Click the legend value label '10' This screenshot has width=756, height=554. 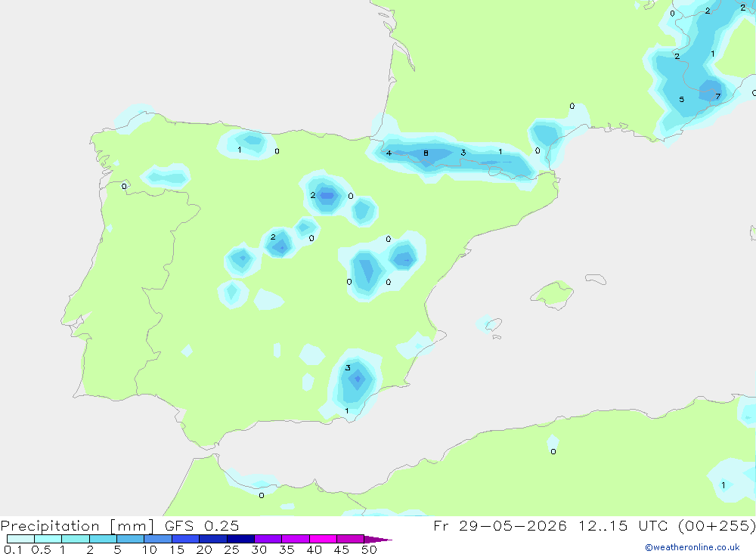click(x=150, y=549)
